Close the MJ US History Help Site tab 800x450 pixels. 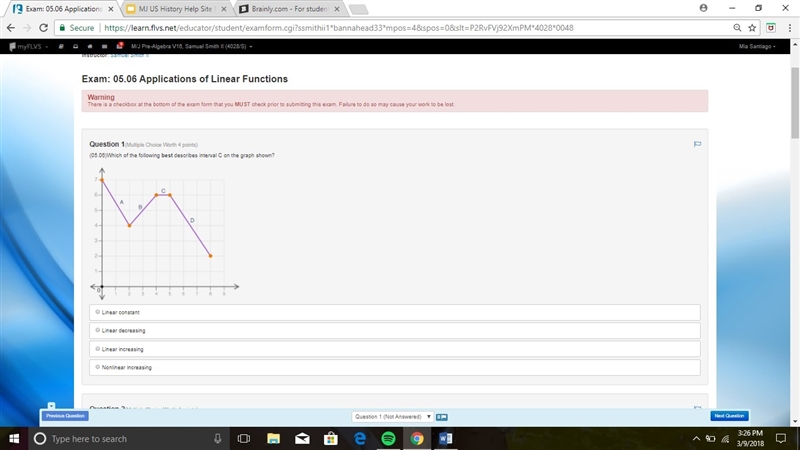[x=223, y=9]
